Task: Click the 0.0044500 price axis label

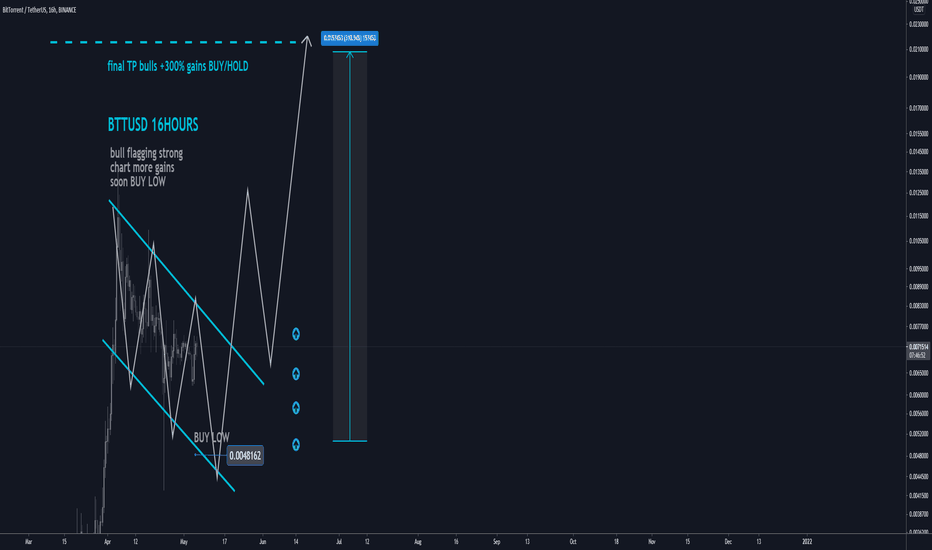Action: tap(918, 476)
